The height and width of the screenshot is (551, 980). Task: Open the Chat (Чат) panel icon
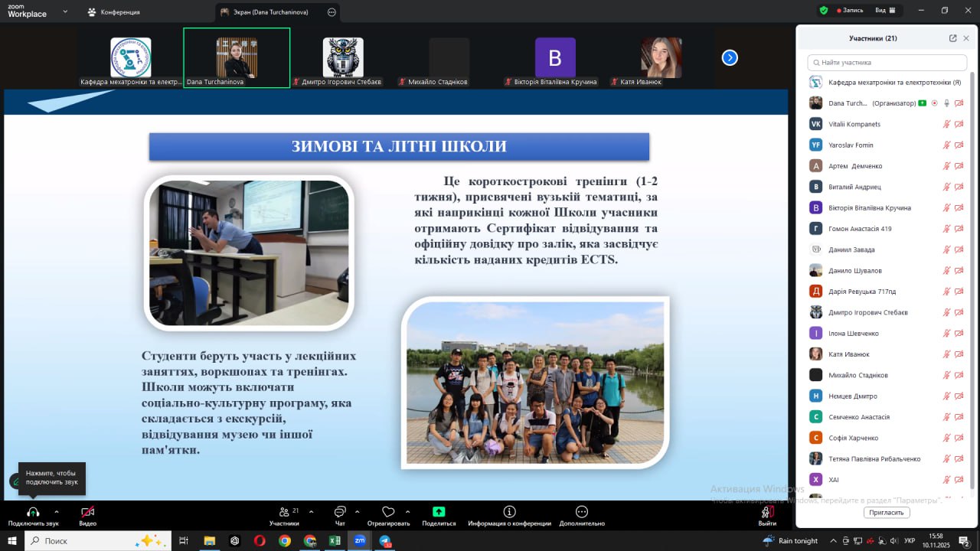coord(340,512)
